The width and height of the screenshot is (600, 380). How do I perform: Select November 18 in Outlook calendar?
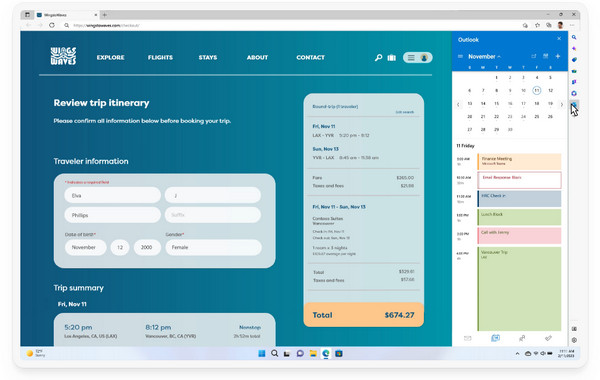[x=537, y=104]
